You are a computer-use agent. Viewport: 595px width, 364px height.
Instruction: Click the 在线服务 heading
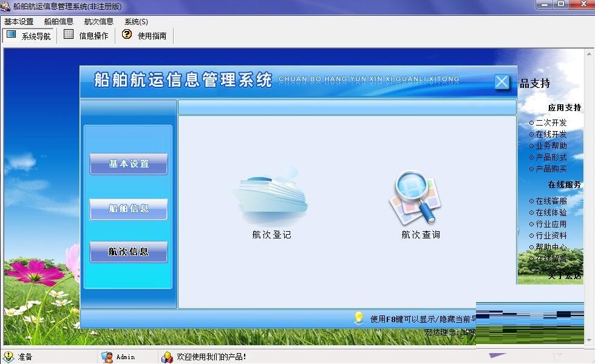[x=565, y=184]
